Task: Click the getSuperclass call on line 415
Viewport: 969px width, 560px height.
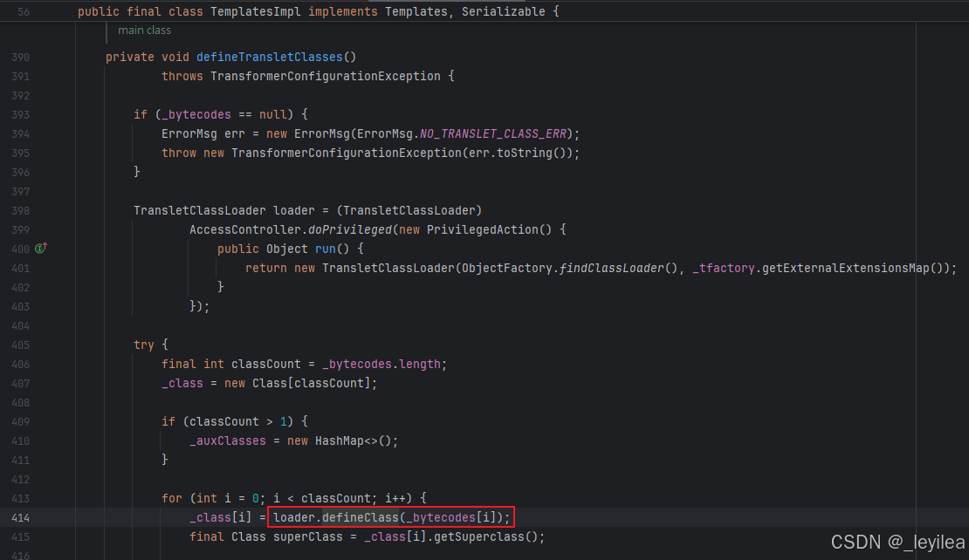Action: (478, 536)
